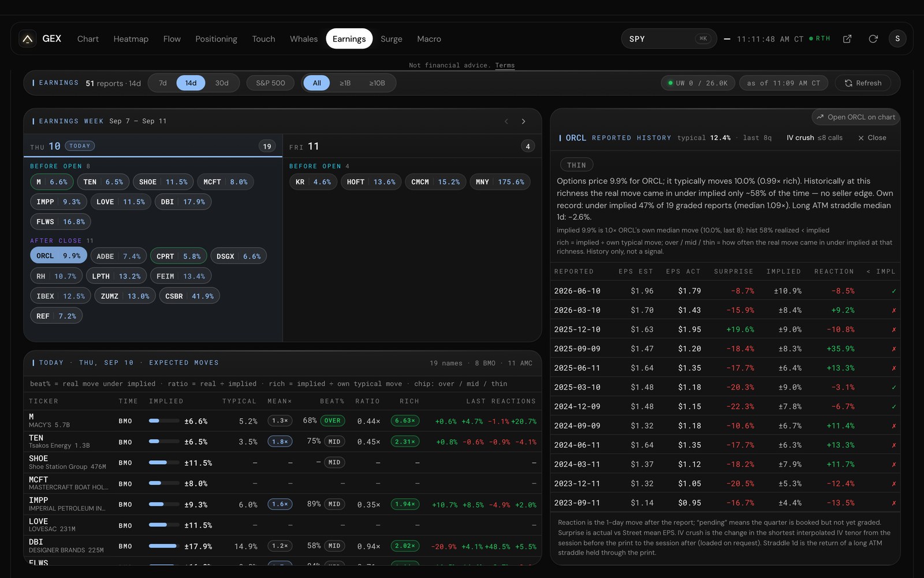
Task: Select the FRI 11 day column header
Action: point(412,146)
